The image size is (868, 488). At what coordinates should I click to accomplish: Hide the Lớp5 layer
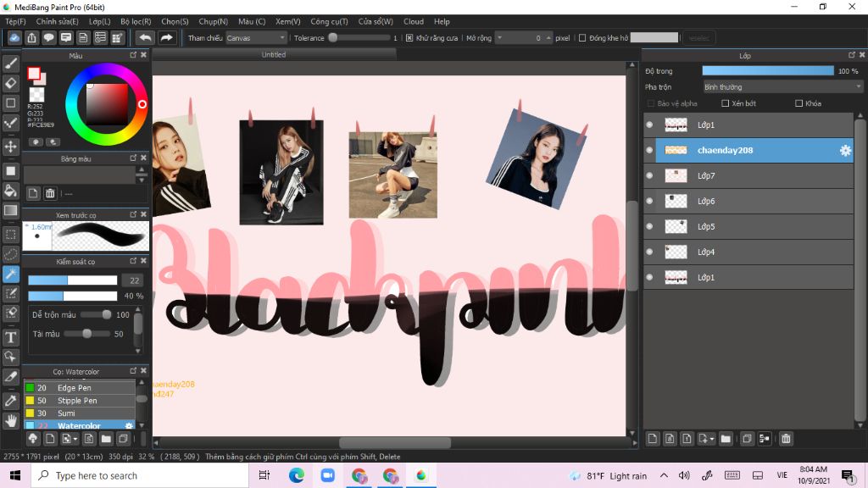[649, 227]
